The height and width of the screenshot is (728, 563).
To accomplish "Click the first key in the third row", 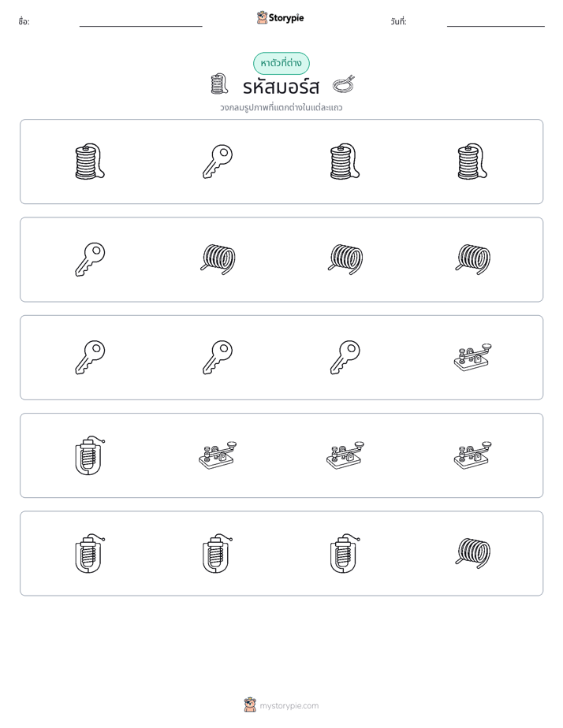I will (x=90, y=358).
